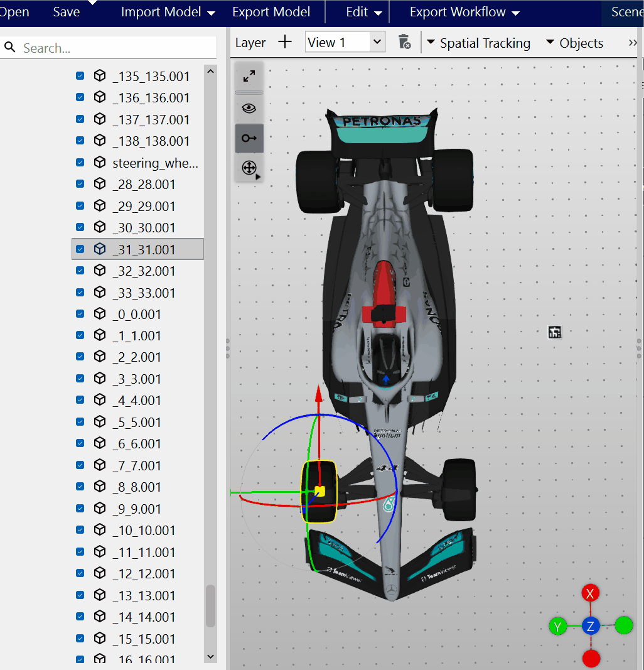Select the _9_9.001 tree item
The image size is (644, 670).
(137, 509)
